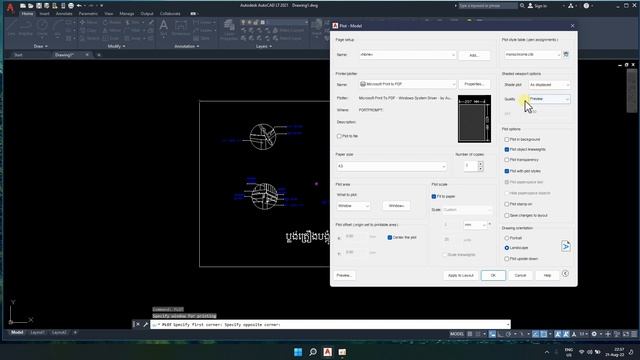Open the Home ribbon tab

pos(27,14)
